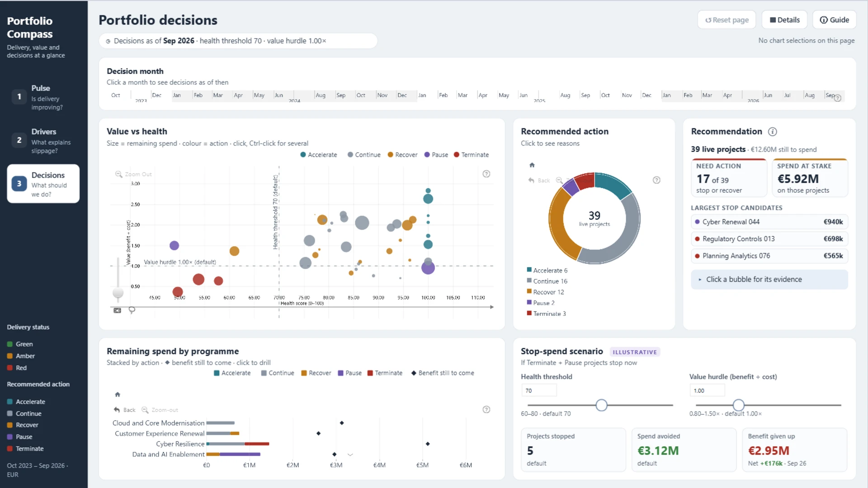This screenshot has height=488, width=868.
Task: Click the Value hurdle input field
Action: (707, 390)
